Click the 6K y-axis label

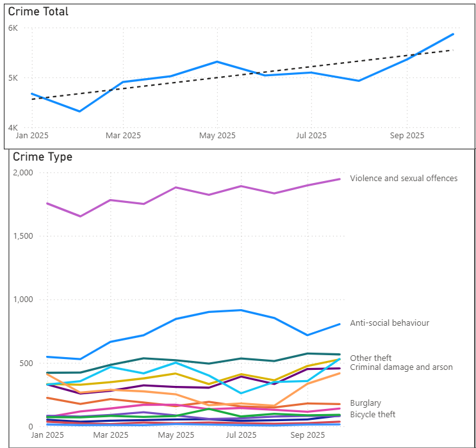tap(13, 28)
